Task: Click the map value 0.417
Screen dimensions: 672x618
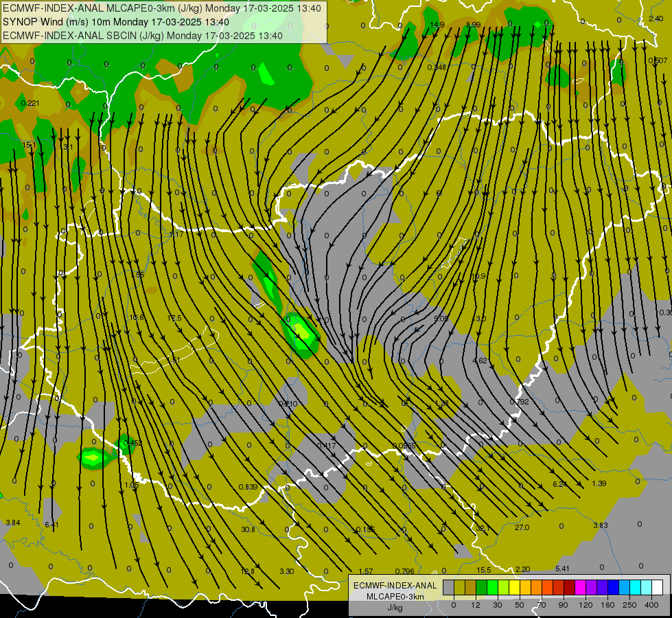Action: pos(327,446)
